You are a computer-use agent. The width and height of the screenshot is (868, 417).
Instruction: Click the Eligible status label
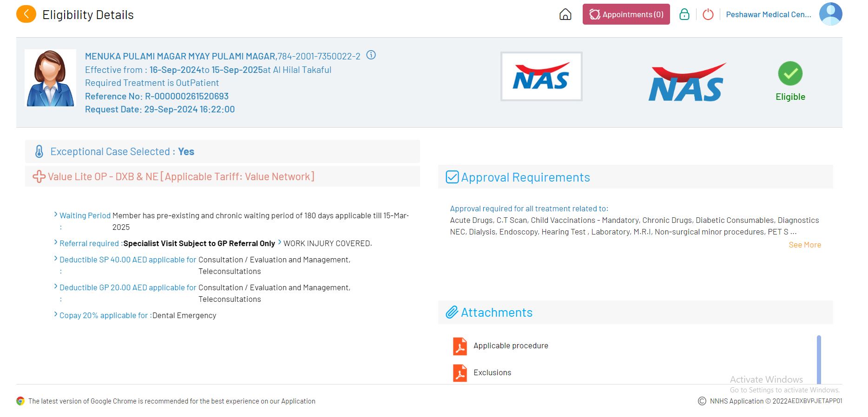pos(790,97)
